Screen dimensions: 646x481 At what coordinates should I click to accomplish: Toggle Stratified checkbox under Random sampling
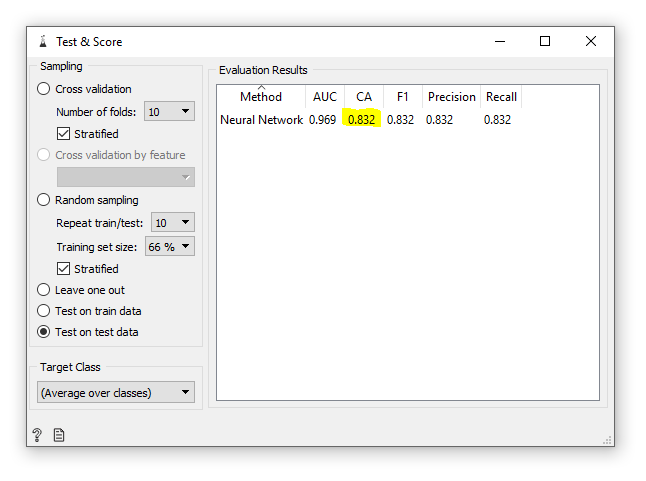tap(64, 269)
